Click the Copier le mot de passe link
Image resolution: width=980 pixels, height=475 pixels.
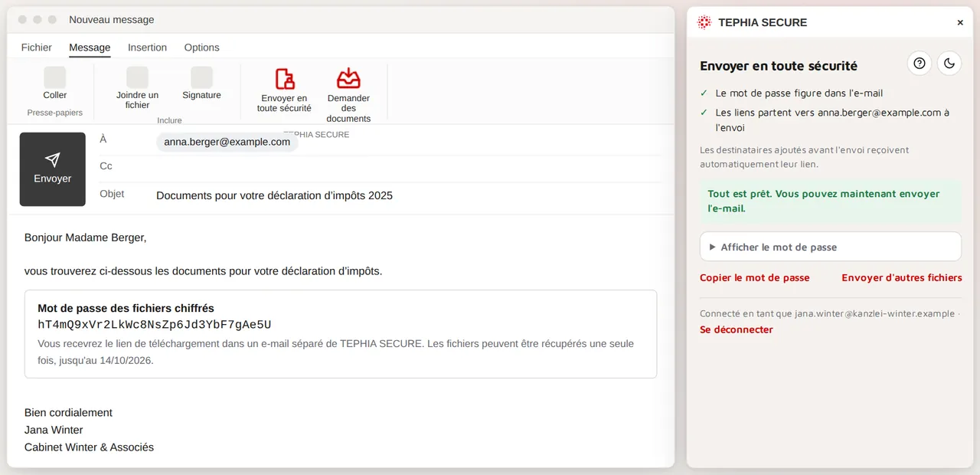click(x=754, y=277)
